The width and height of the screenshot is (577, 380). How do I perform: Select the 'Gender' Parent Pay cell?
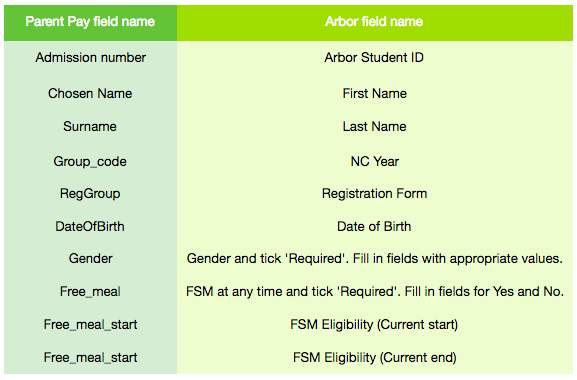pos(90,259)
